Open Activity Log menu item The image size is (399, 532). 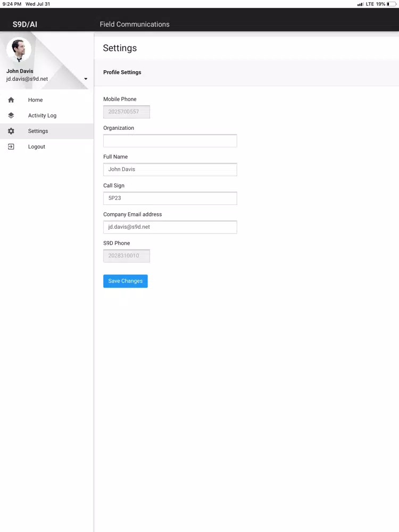point(47,115)
